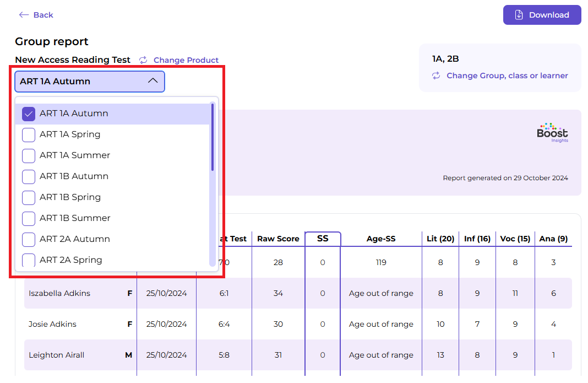Viewport: 588px width, 383px height.
Task: Click the dropdown list scrollbar
Action: tap(213, 137)
